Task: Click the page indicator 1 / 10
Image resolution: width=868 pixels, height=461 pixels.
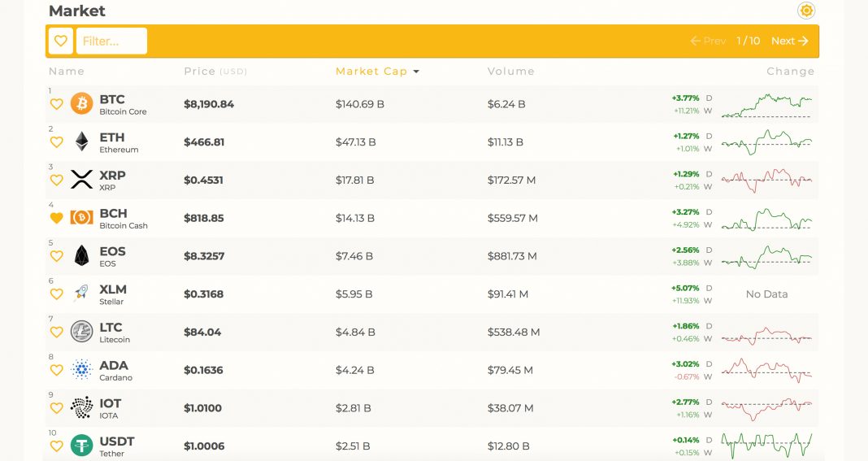Action: 748,41
